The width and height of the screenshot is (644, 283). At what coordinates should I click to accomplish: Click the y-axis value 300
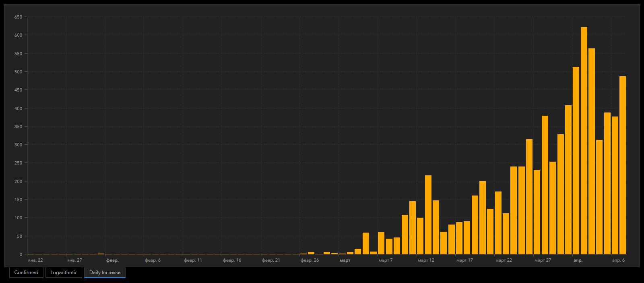[18, 145]
